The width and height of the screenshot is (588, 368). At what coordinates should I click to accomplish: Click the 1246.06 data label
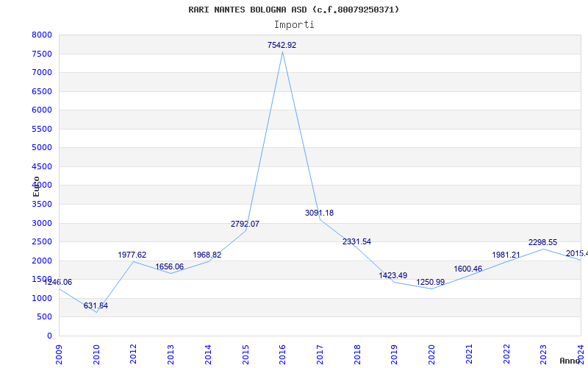pos(58,282)
